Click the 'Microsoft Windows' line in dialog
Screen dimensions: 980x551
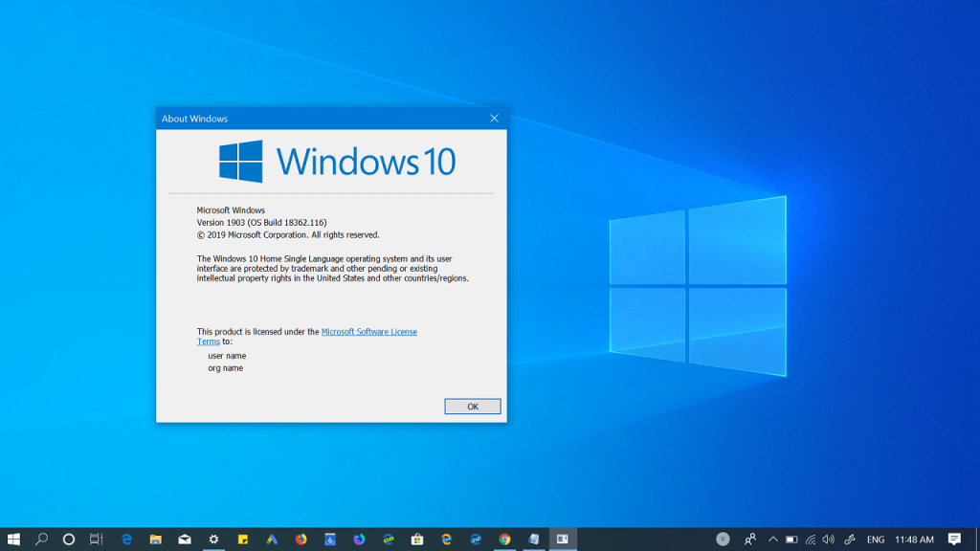[231, 210]
